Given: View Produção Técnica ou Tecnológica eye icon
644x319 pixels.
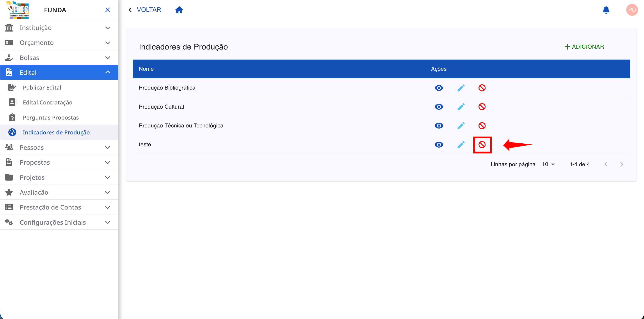Looking at the screenshot, I should (x=439, y=126).
